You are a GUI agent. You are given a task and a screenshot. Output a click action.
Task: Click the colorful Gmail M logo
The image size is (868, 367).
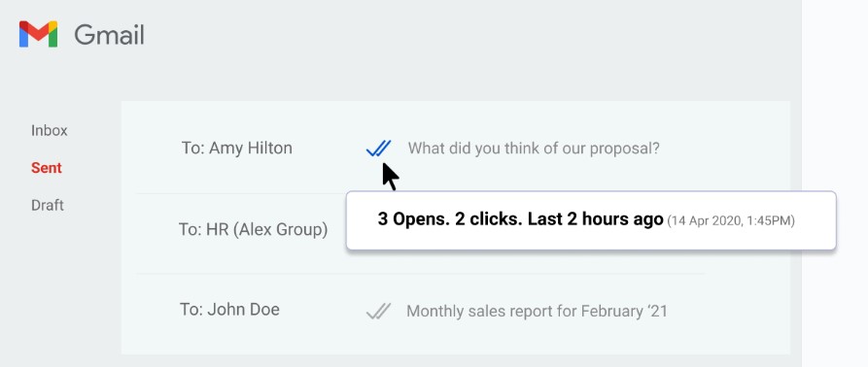(38, 34)
